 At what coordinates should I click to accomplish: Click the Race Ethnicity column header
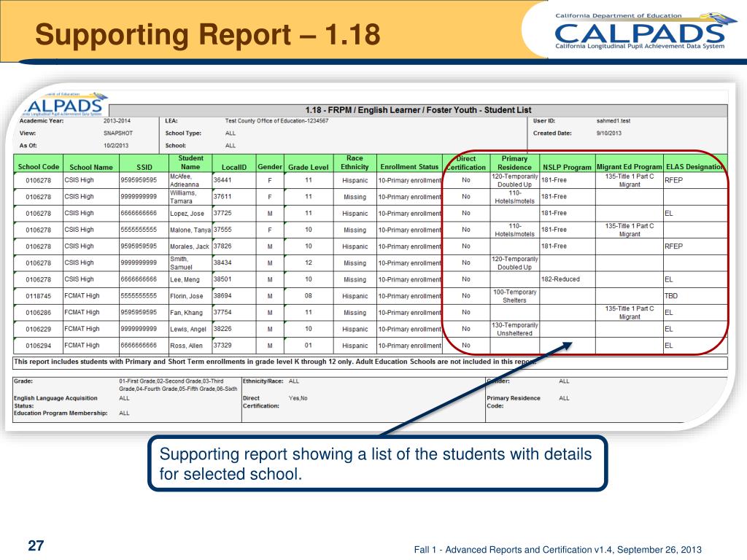click(x=355, y=163)
